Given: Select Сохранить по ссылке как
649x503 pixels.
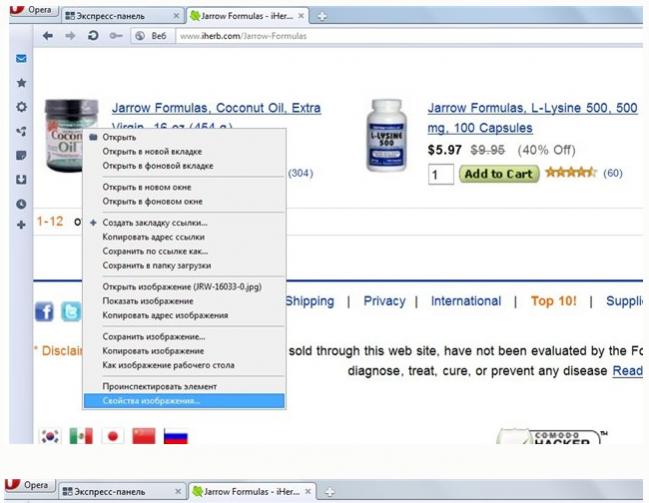Looking at the screenshot, I should coord(184,251).
